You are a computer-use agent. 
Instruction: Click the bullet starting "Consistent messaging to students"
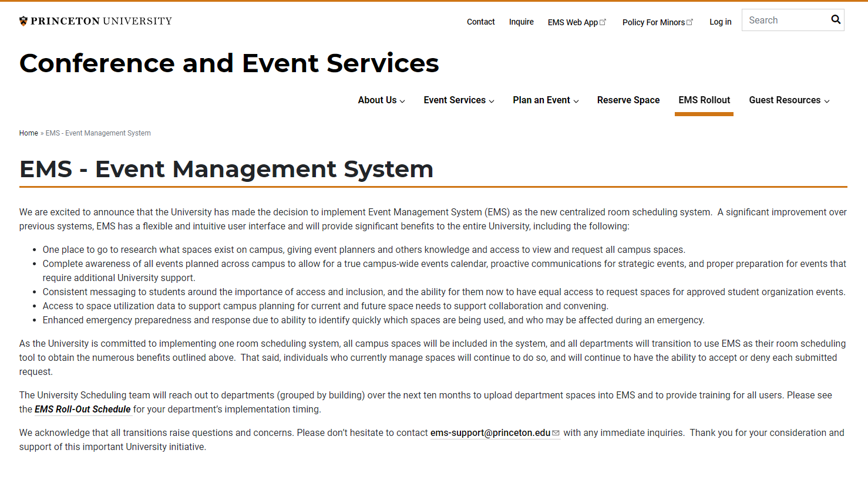(x=444, y=292)
